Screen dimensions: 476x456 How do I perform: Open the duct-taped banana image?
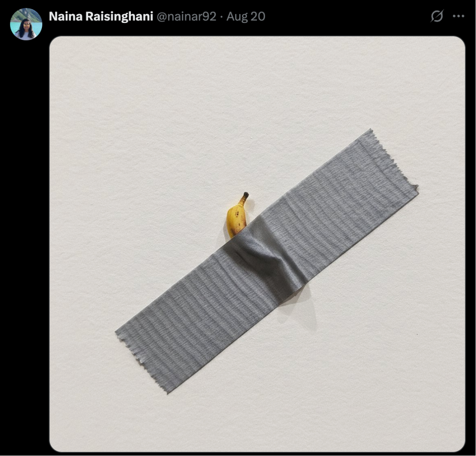(257, 244)
